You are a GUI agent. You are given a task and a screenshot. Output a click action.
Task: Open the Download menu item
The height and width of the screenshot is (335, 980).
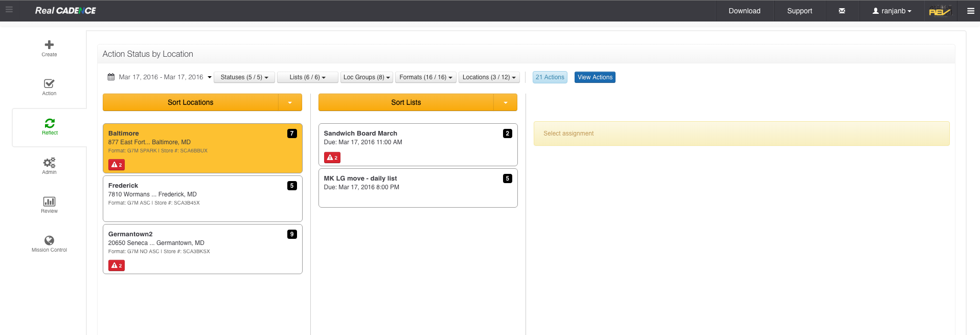point(744,11)
